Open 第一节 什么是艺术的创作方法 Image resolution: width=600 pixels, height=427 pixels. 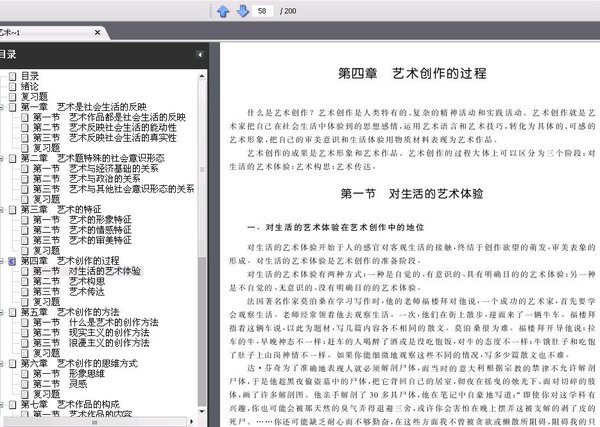click(96, 323)
